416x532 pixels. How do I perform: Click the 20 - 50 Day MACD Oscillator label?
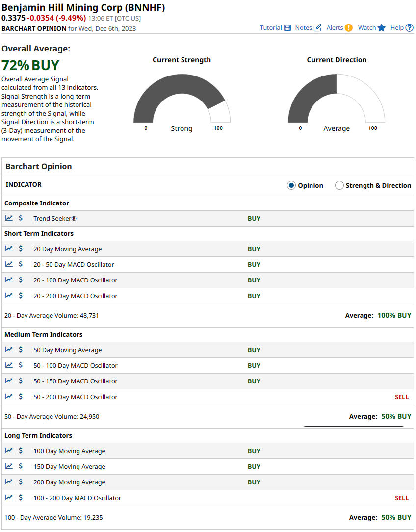(74, 264)
